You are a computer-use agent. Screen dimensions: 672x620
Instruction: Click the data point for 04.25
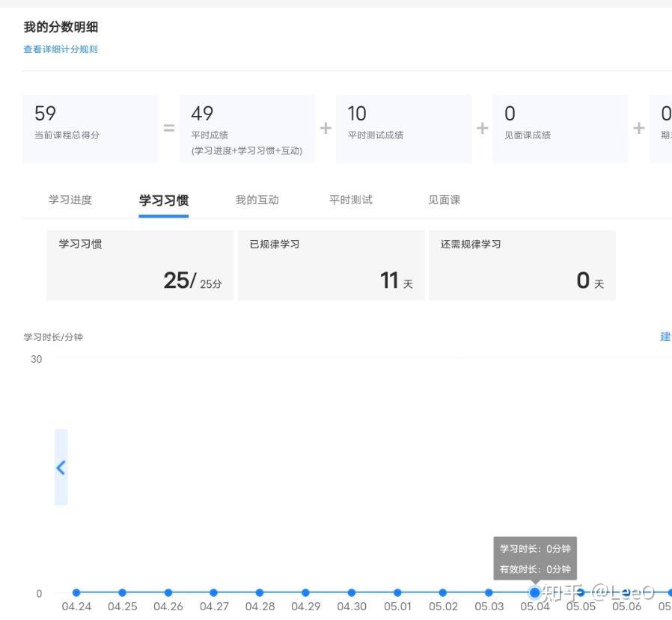click(x=122, y=592)
